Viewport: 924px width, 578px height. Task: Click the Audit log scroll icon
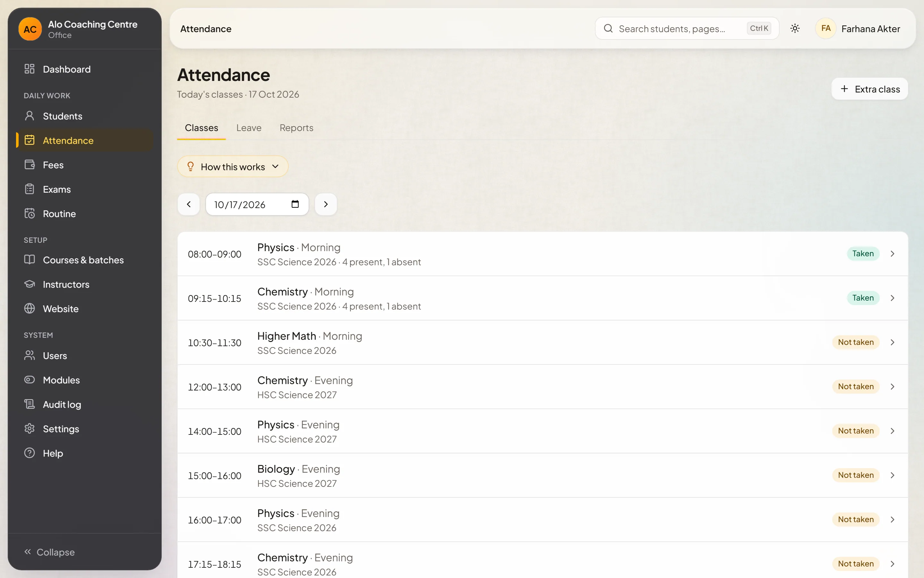point(30,404)
